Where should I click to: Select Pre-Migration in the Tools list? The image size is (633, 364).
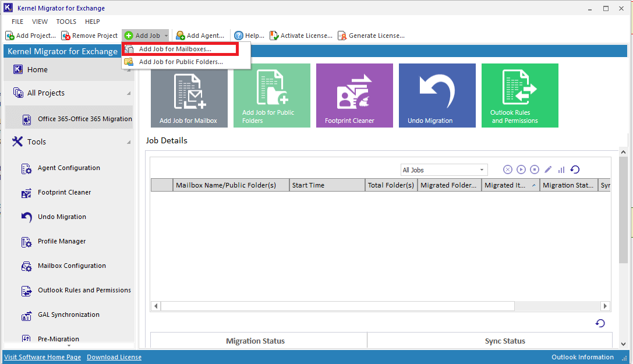58,339
